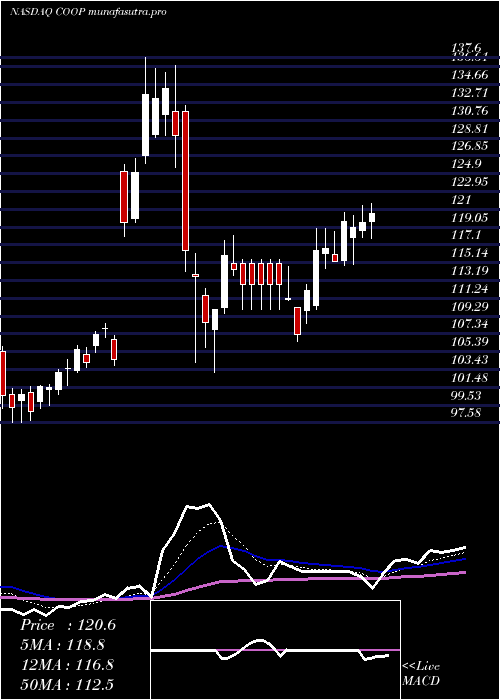Screen dimensions: 500x700
Task: Click the 99.53 price axis label
Action: tap(467, 396)
